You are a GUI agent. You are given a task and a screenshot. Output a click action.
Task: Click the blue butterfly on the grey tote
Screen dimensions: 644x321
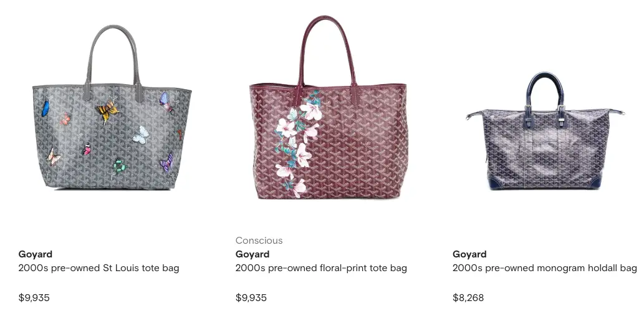coord(45,108)
